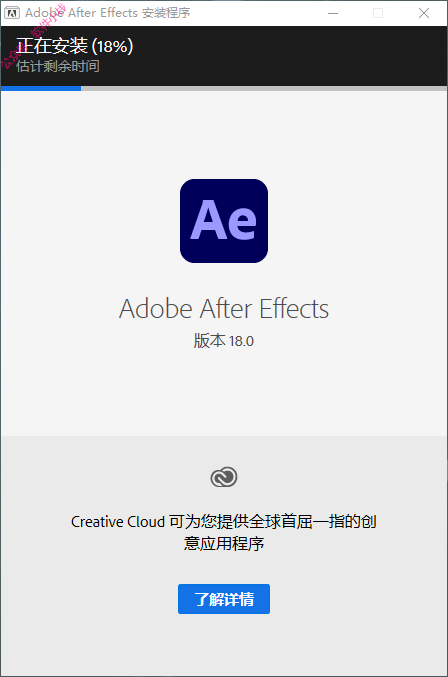
Task: Click the letter A in Ae logo
Action: click(x=208, y=220)
